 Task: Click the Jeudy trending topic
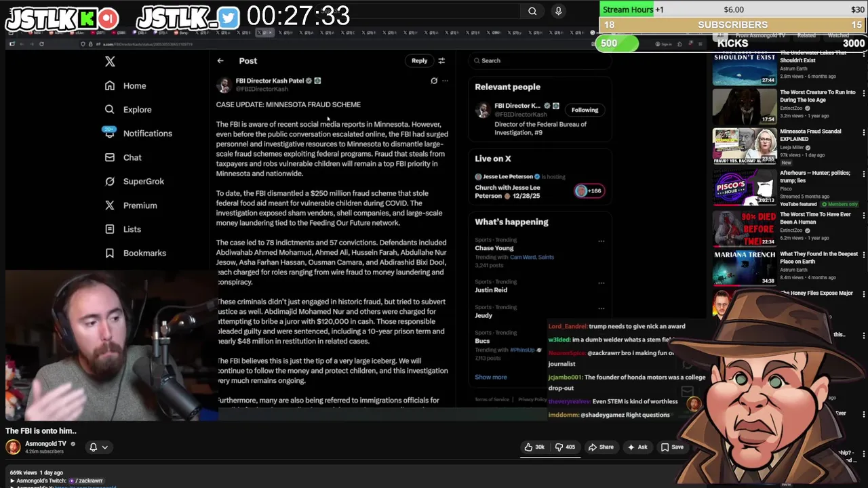(483, 316)
